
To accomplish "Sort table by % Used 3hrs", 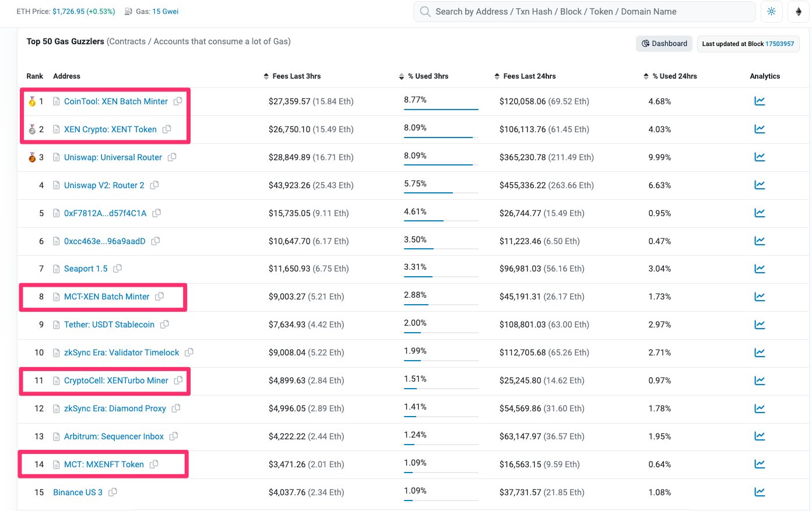I will (424, 76).
